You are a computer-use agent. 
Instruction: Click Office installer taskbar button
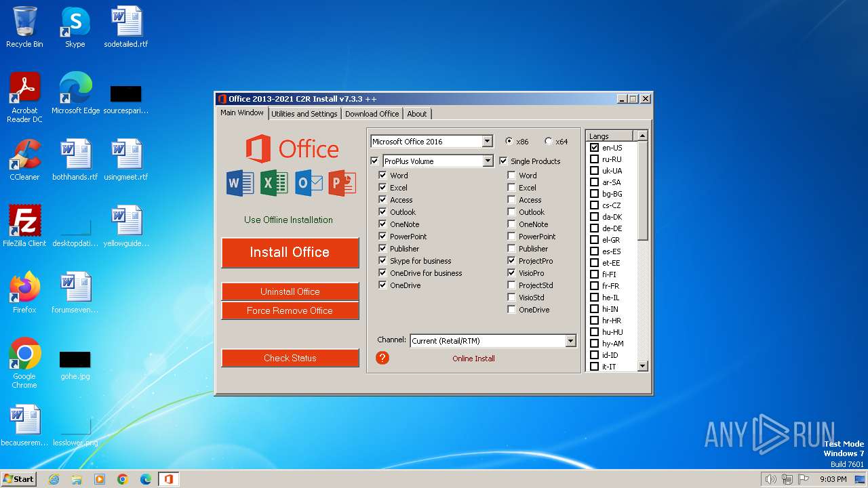click(x=168, y=479)
